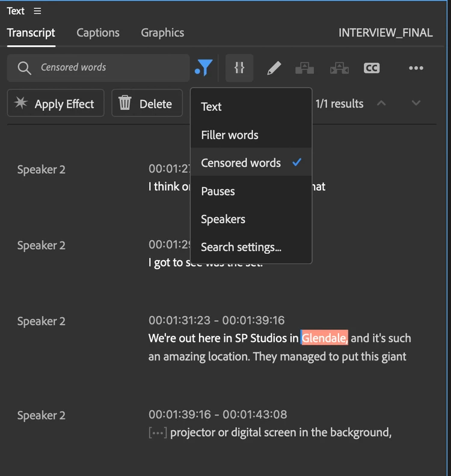Open the three-dots more options menu
This screenshot has width=451, height=476.
click(416, 68)
